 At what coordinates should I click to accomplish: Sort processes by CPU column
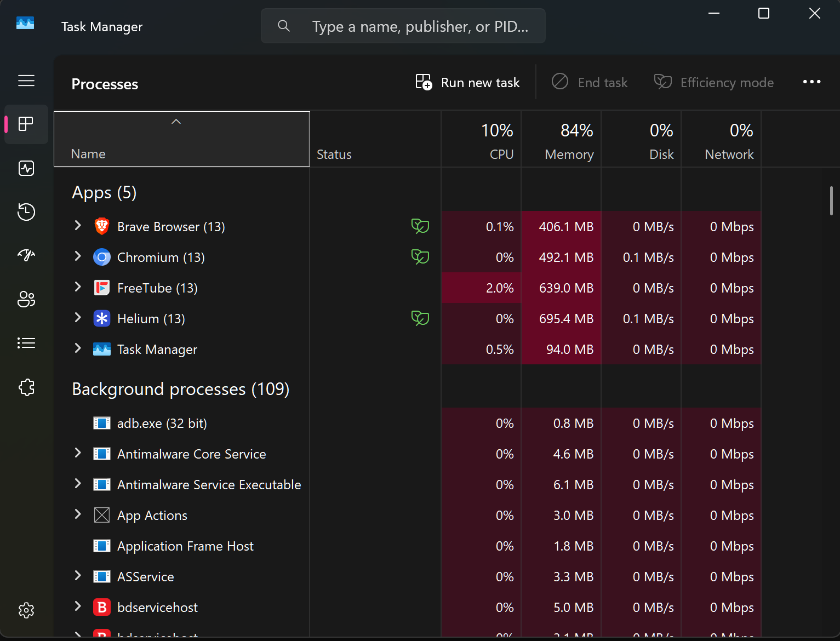click(x=481, y=139)
